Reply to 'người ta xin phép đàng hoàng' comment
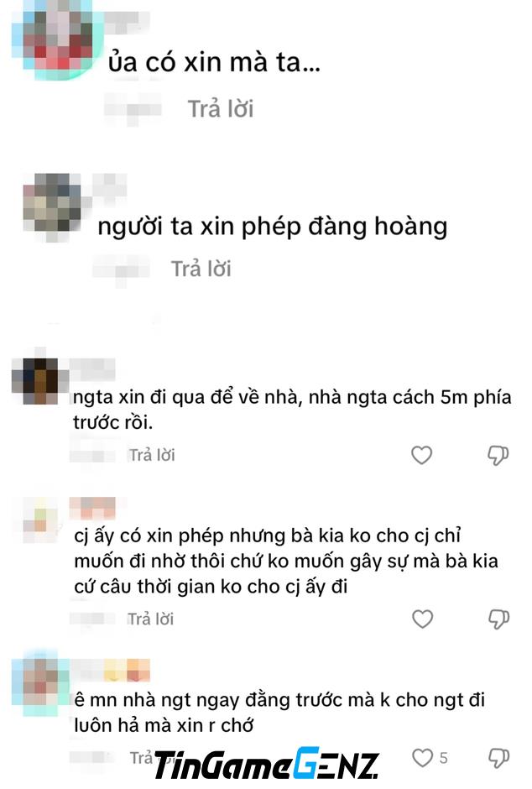532x789 pixels. 201,269
